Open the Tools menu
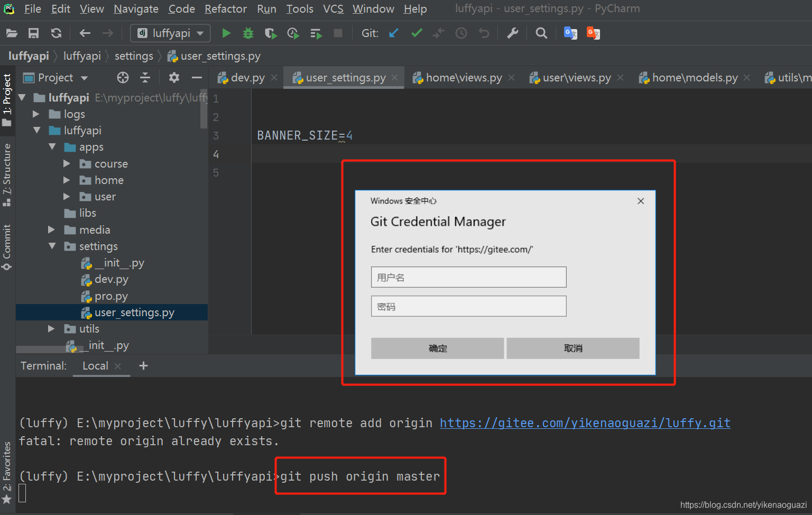This screenshot has width=812, height=515. [x=300, y=9]
